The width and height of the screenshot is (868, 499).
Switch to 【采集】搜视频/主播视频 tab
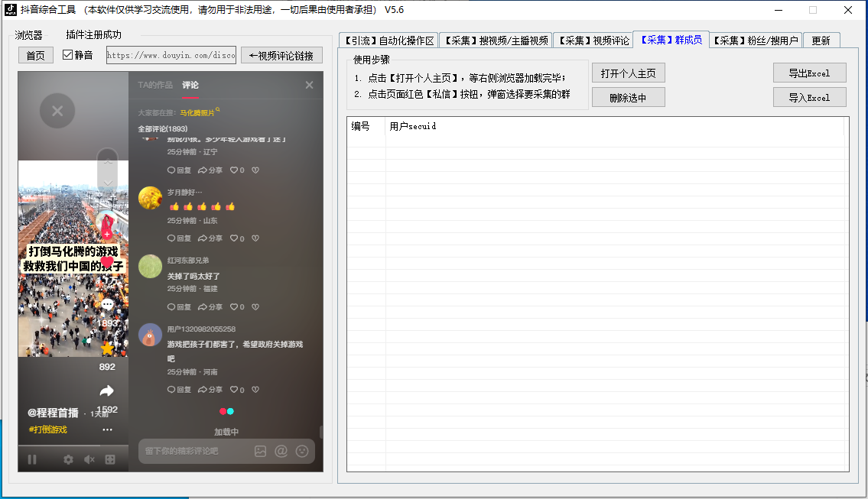pyautogui.click(x=496, y=41)
